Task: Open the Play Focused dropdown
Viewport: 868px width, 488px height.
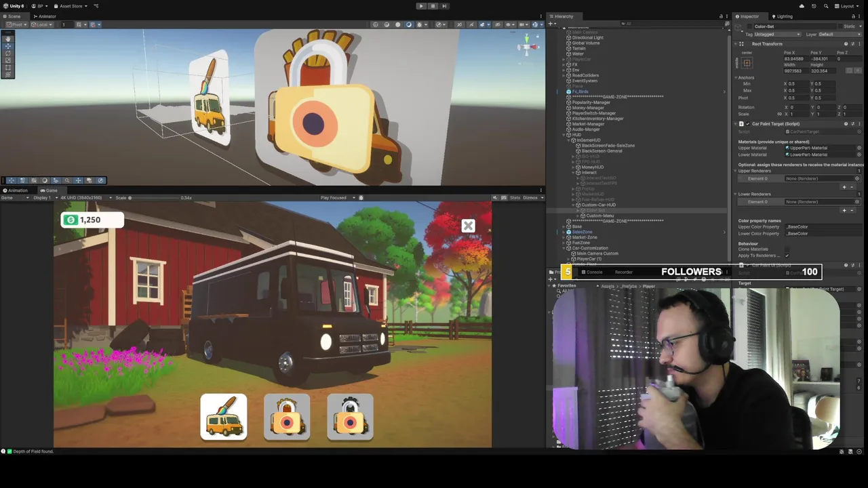Action: click(336, 198)
